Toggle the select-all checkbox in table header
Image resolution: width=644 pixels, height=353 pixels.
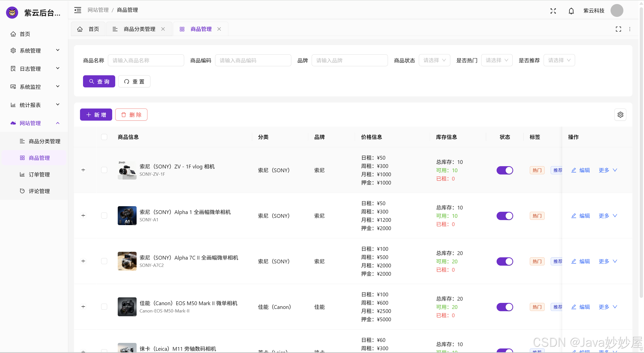[104, 137]
